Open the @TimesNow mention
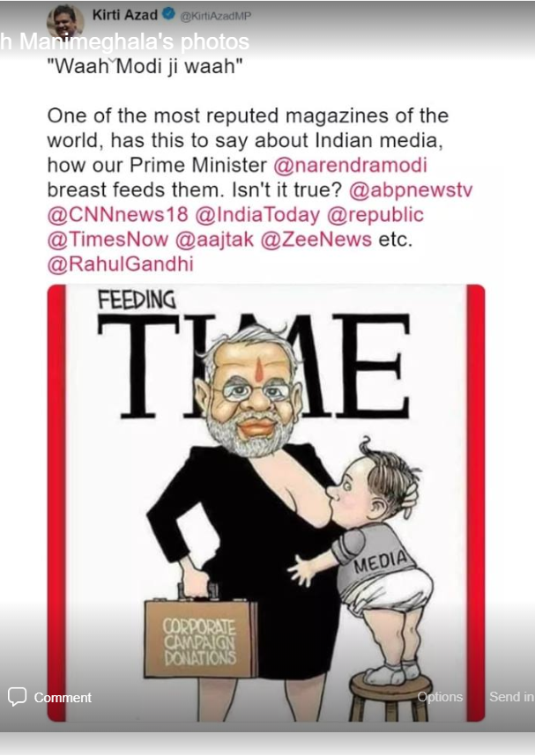The width and height of the screenshot is (535, 756). 108,240
